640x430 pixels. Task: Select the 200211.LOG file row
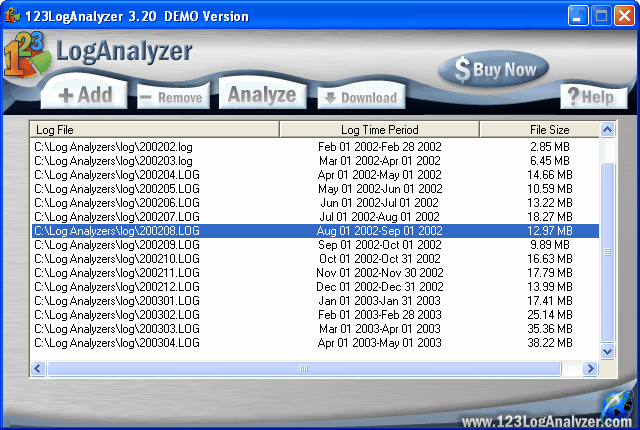pos(315,273)
